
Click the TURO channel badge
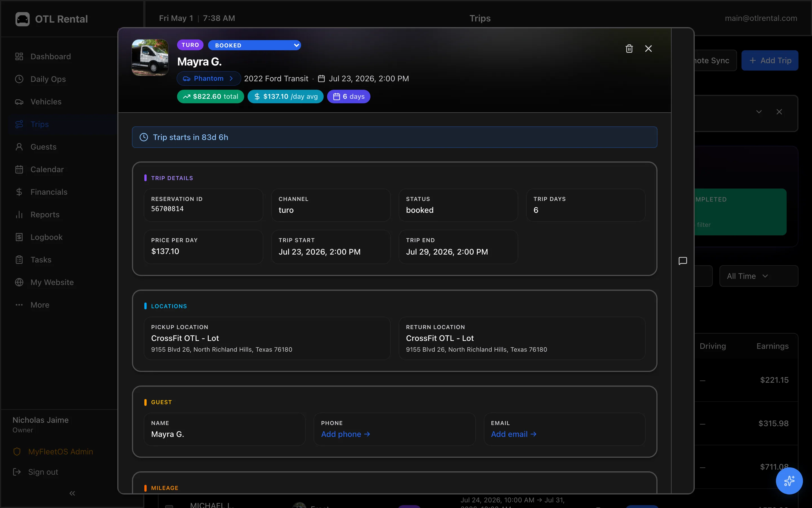point(190,45)
